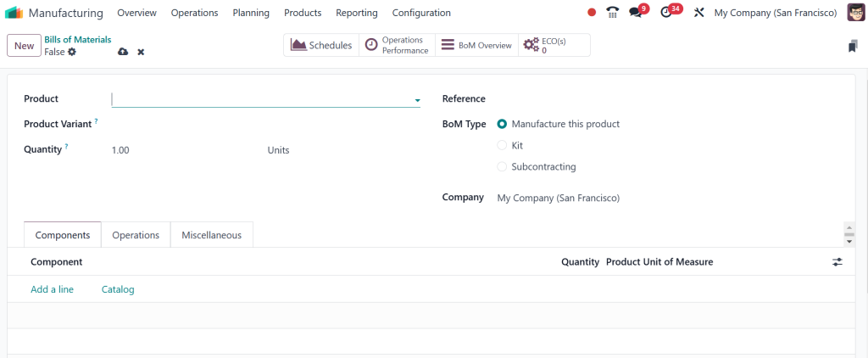Open the Catalog link
The image size is (868, 358).
(118, 289)
